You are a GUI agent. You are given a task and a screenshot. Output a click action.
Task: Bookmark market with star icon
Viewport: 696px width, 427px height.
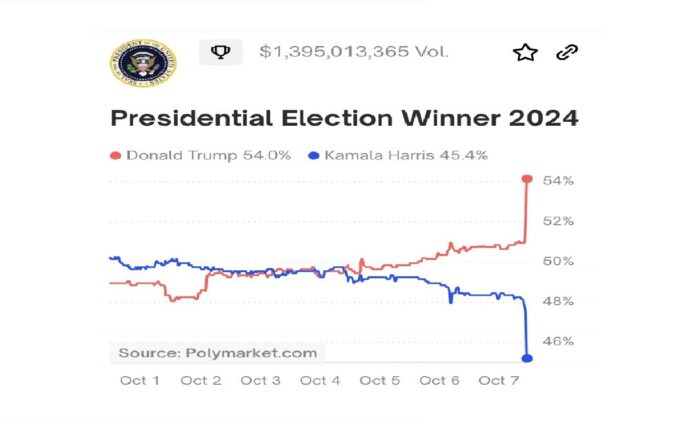click(525, 52)
